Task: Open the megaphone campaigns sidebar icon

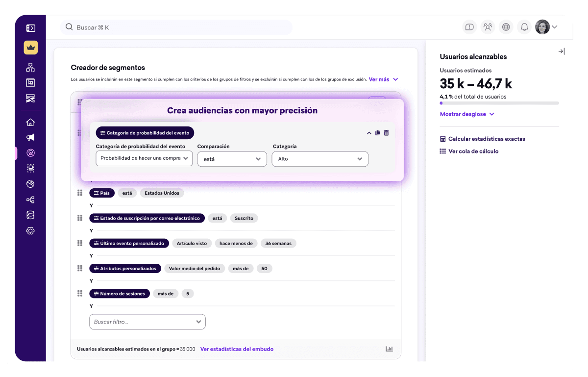Action: click(30, 138)
